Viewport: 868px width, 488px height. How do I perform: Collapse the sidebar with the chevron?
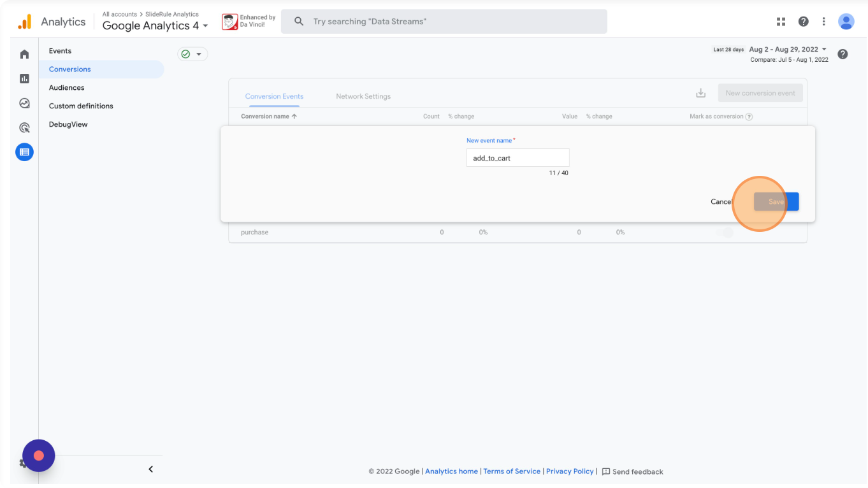click(x=151, y=470)
